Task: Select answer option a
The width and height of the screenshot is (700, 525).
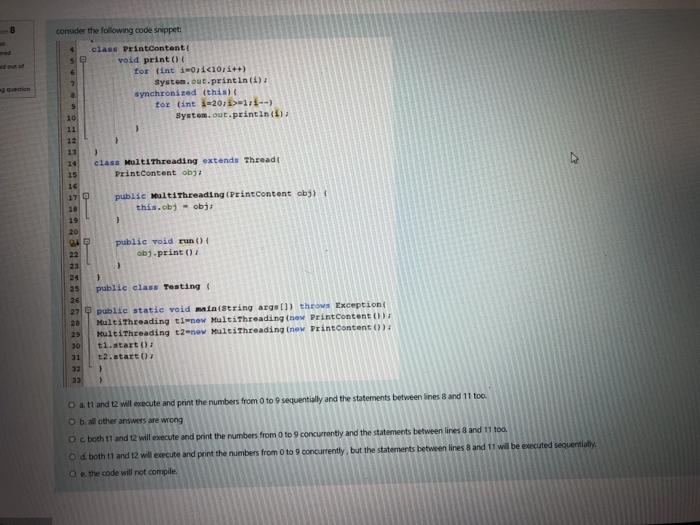Action: click(x=72, y=404)
